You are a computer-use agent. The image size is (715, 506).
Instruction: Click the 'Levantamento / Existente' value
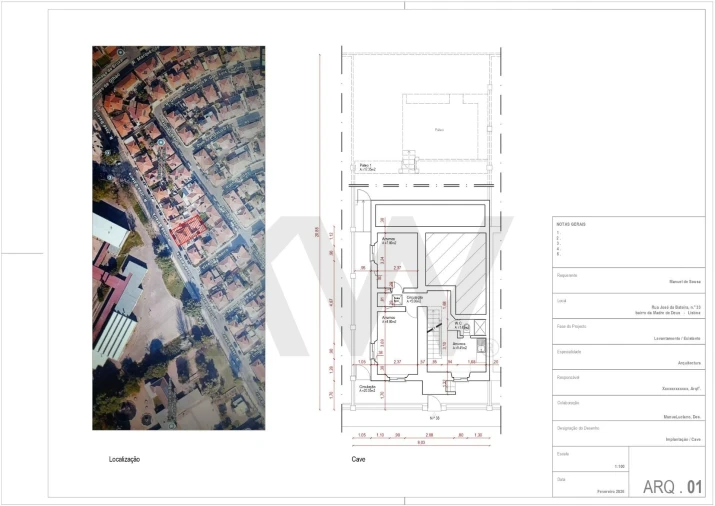(x=677, y=339)
